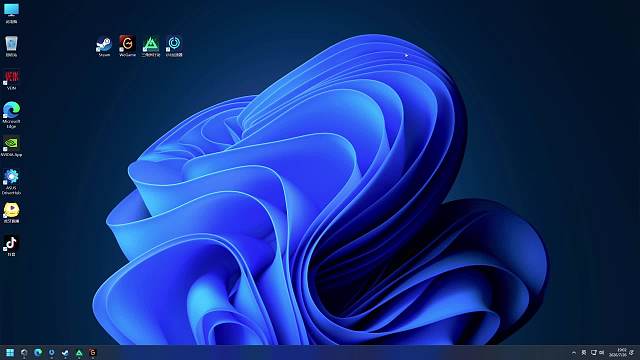
Task: Select the ASUS DriverHub desktop shortcut
Action: (11, 182)
